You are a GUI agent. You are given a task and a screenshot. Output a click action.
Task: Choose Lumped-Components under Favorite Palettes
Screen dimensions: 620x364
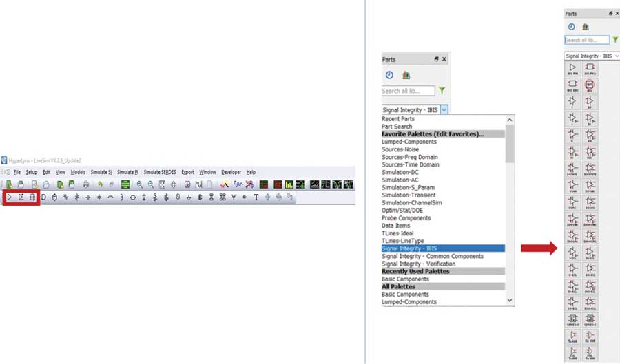tap(409, 142)
